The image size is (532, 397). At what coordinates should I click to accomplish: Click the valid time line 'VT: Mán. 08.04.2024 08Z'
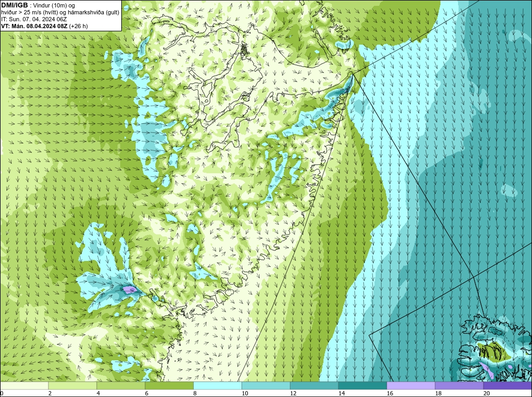click(x=34, y=26)
